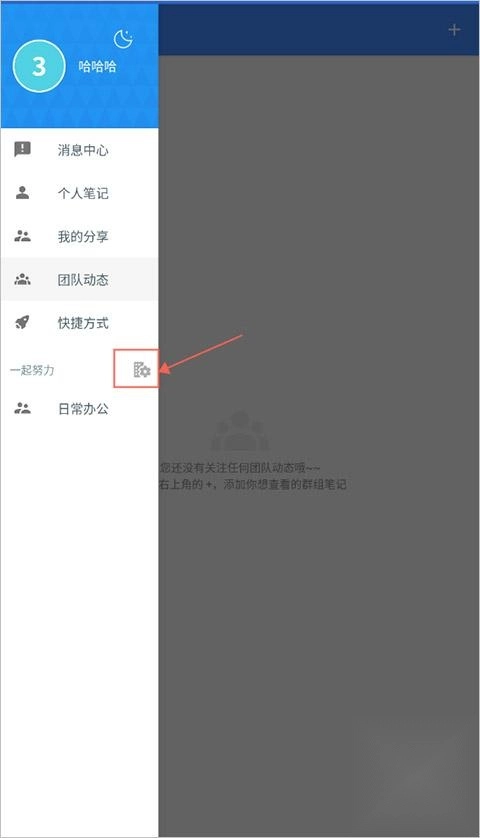Tap the username 哈哈哈
Screen dimensions: 480x838
click(97, 67)
